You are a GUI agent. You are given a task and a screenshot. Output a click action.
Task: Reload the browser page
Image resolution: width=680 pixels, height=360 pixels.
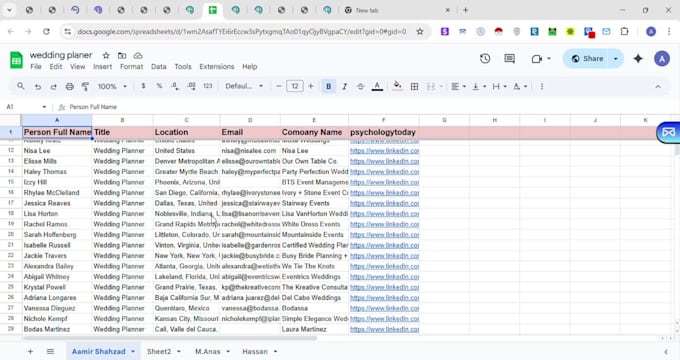[x=46, y=32]
